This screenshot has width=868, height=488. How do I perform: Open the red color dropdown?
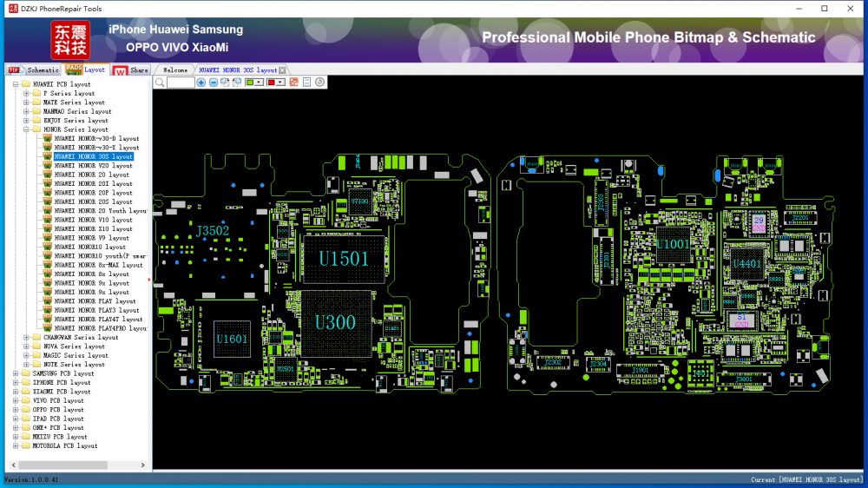[276, 82]
